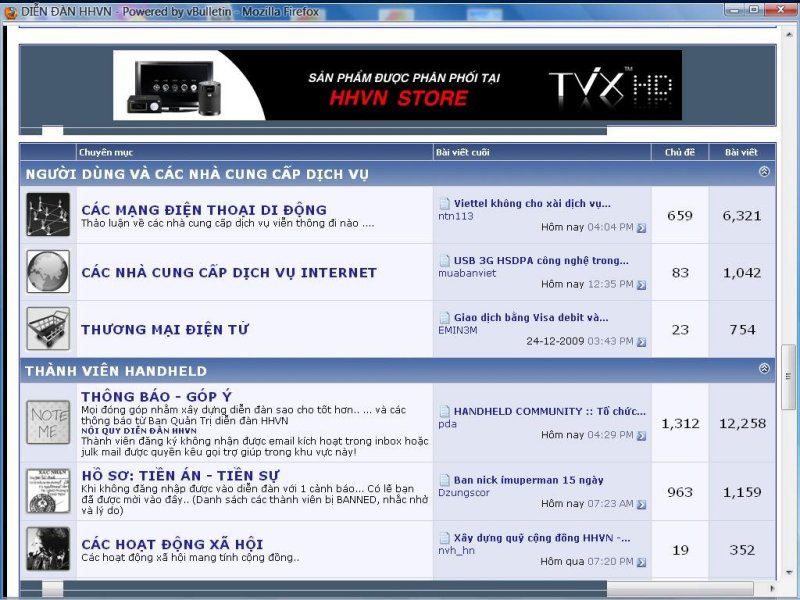Open Giao dịch bằng Visa debit thread

click(530, 318)
